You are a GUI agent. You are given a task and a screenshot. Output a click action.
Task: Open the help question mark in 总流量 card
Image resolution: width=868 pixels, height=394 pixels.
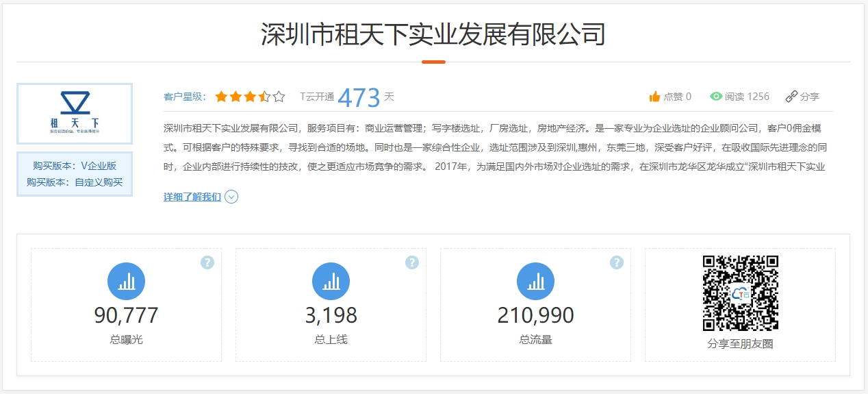click(617, 262)
